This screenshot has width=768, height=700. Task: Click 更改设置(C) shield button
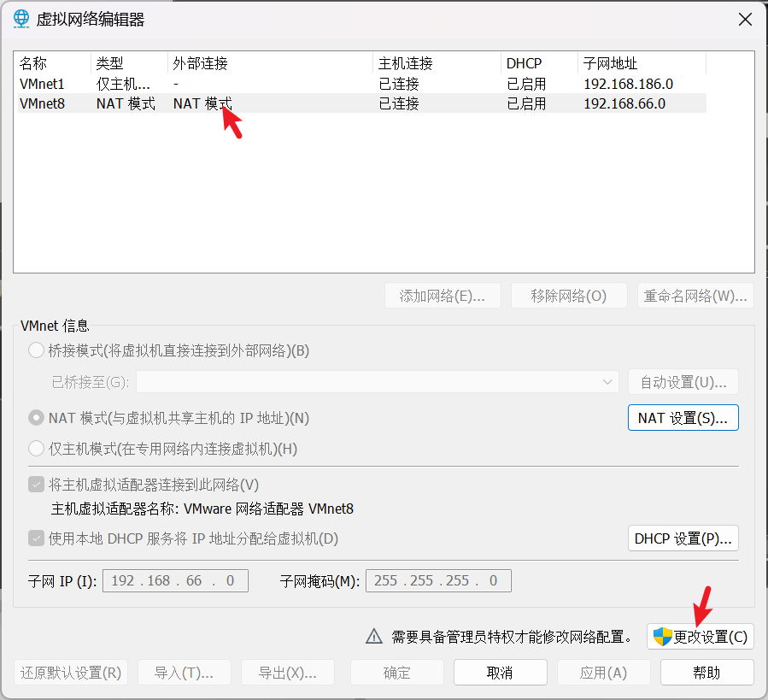click(x=700, y=637)
